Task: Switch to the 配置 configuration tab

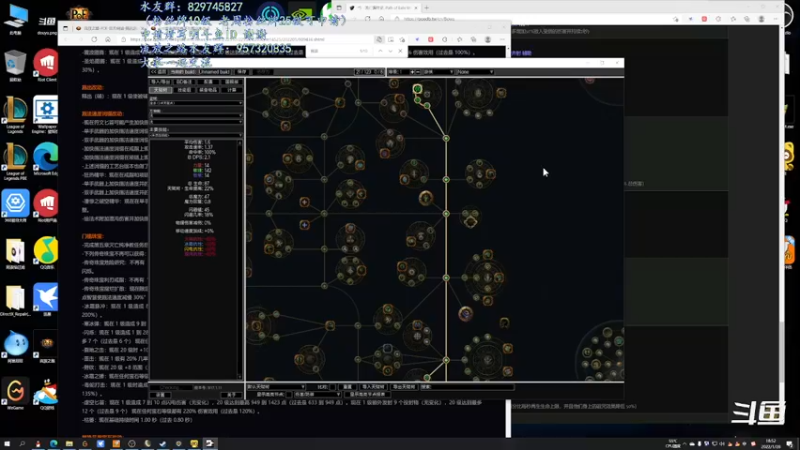Action: click(x=208, y=82)
